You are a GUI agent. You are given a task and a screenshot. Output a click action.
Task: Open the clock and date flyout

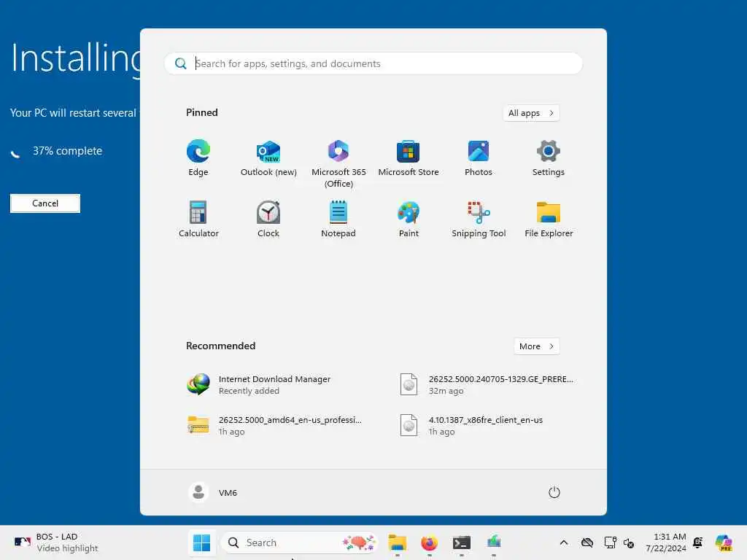click(x=665, y=542)
